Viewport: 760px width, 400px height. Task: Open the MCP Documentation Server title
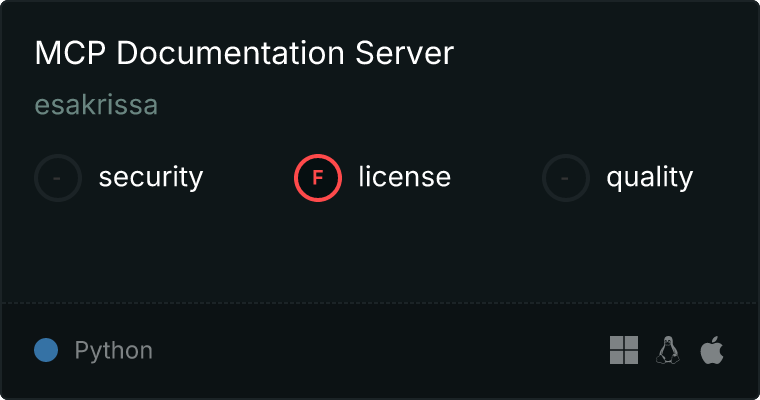pos(244,54)
